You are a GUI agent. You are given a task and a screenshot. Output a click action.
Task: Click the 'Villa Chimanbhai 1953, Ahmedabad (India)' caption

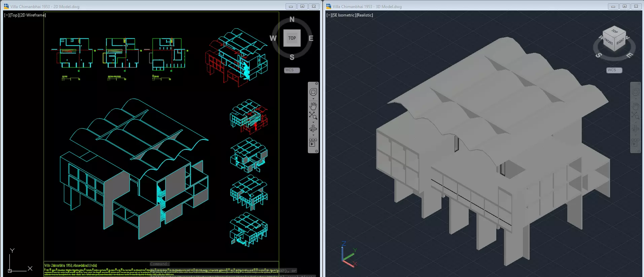[71, 266]
